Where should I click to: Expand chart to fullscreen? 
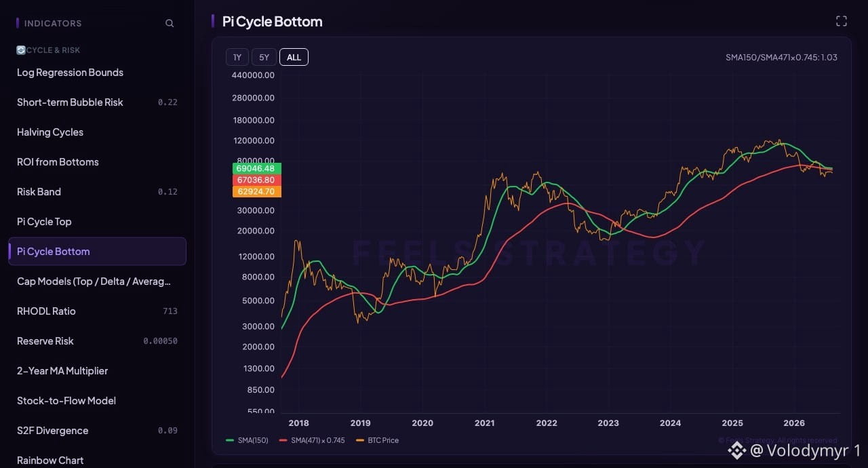click(842, 21)
